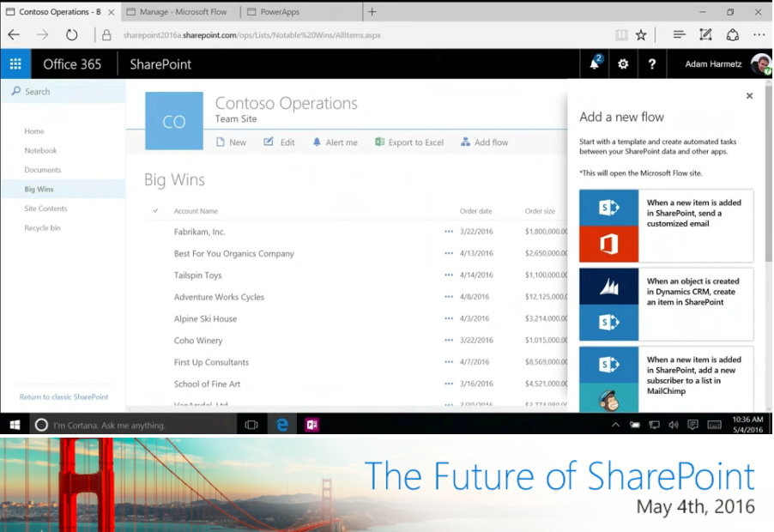Image resolution: width=774 pixels, height=532 pixels.
Task: Open the notifications bell
Action: point(594,63)
